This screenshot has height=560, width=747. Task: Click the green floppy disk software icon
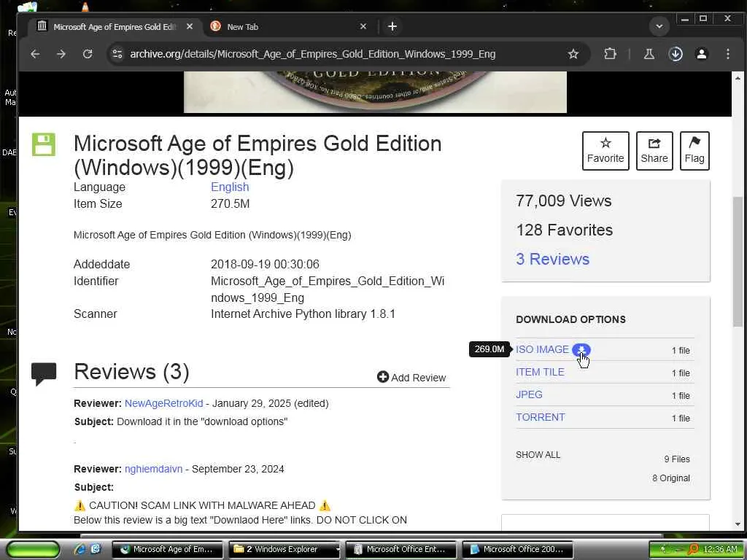tap(44, 144)
